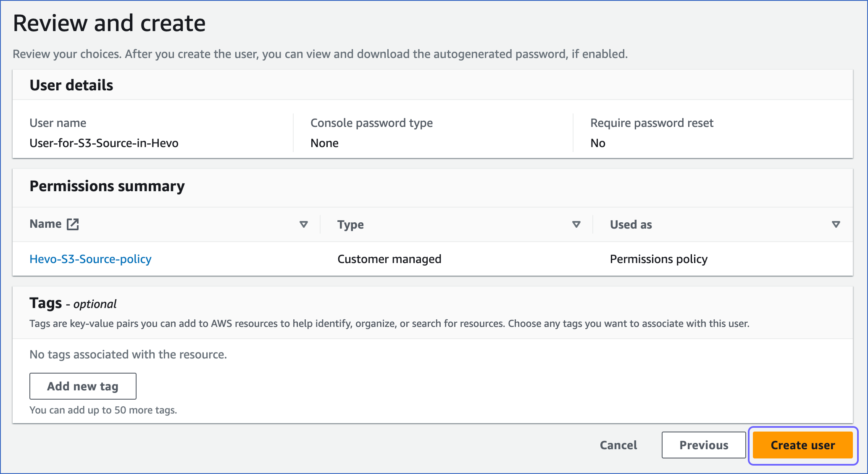Click the key-value pairs tags description
The width and height of the screenshot is (868, 474).
[x=389, y=323]
